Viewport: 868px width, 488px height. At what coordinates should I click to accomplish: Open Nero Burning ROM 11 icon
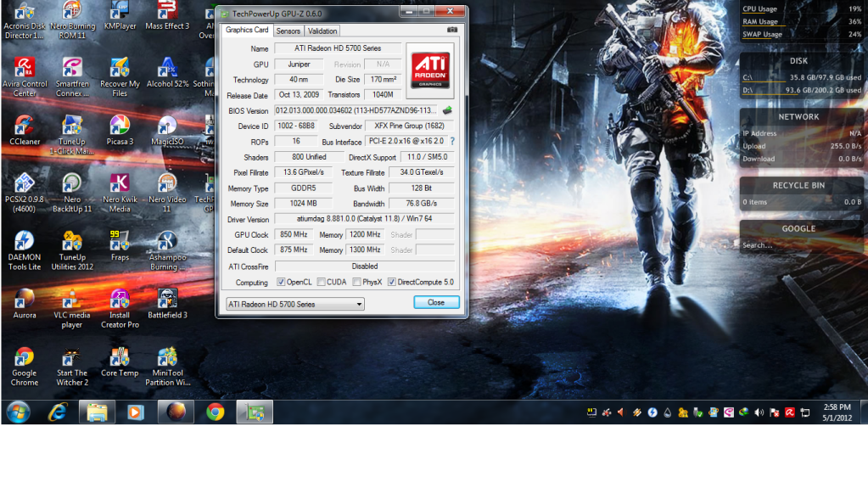pyautogui.click(x=72, y=20)
